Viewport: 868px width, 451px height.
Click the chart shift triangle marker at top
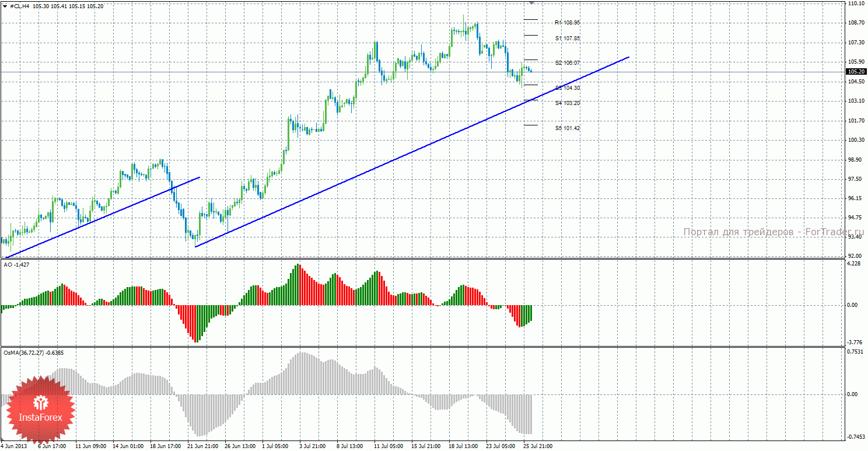531,3
